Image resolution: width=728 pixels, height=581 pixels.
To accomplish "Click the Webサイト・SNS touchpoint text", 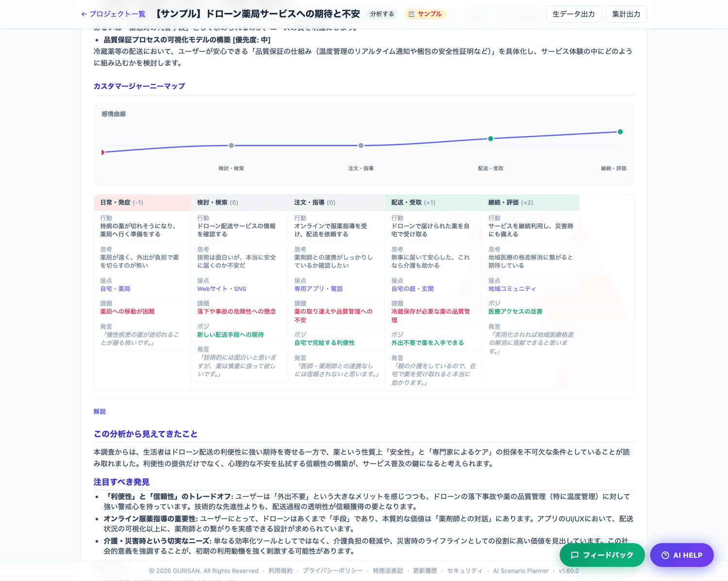I will 221,289.
